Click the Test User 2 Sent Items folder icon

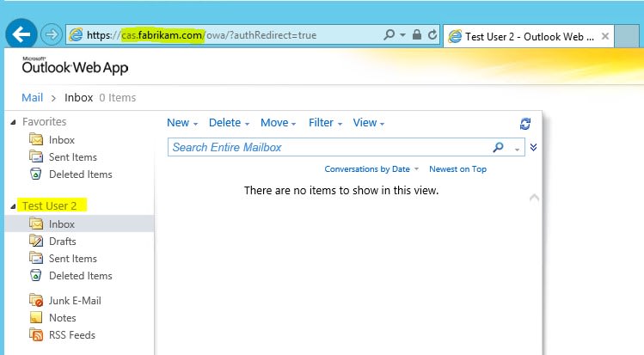(36, 258)
